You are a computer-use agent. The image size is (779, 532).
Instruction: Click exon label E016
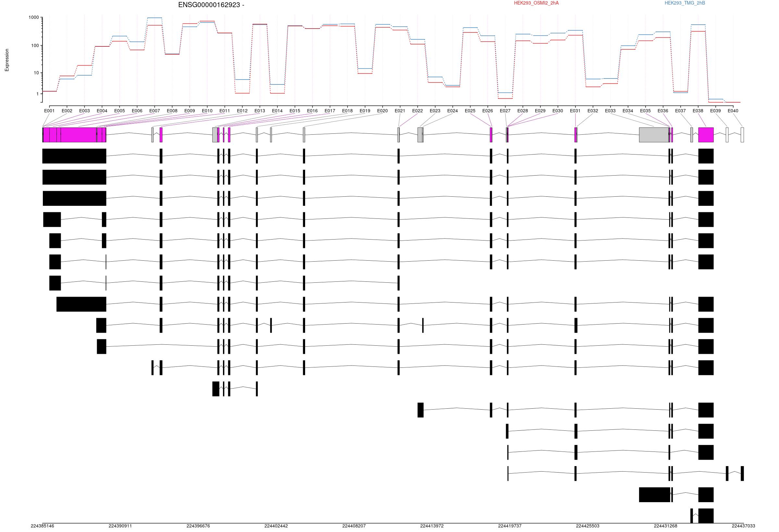point(312,111)
